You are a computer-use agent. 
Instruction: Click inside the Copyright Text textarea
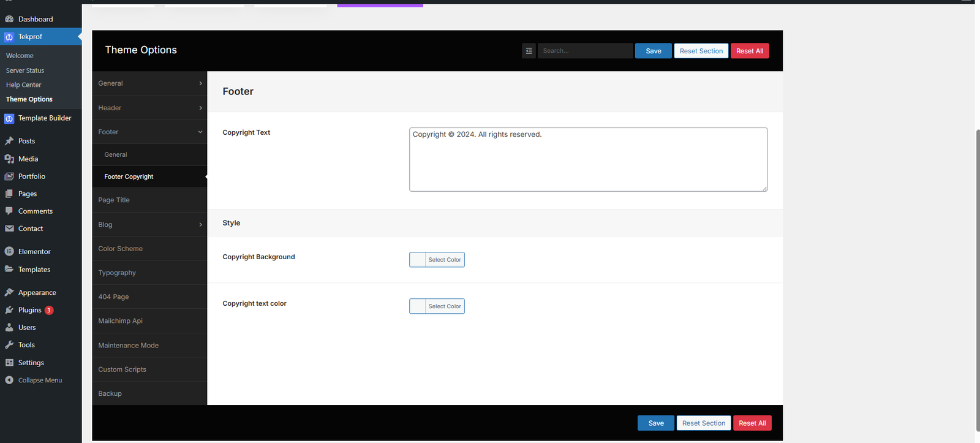coord(588,159)
